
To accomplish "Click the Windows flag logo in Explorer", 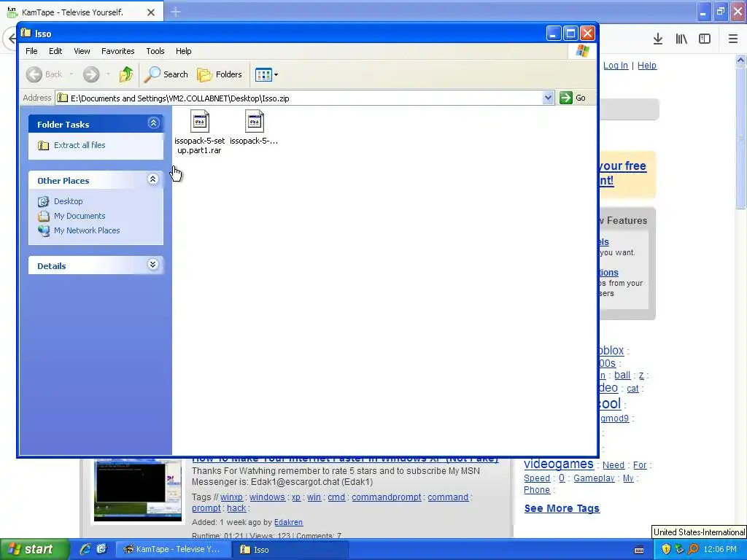I will [x=582, y=51].
